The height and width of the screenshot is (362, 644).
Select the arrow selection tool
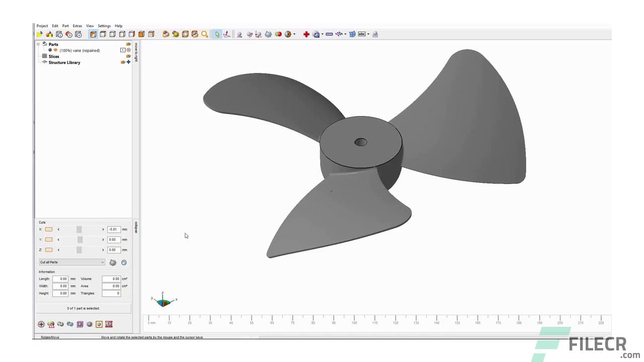(217, 34)
